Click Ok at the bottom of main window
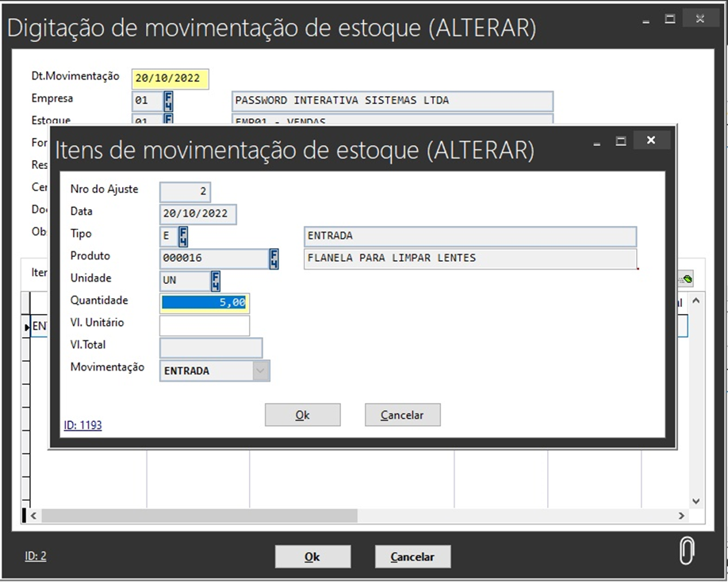This screenshot has height=583, width=728. click(312, 557)
